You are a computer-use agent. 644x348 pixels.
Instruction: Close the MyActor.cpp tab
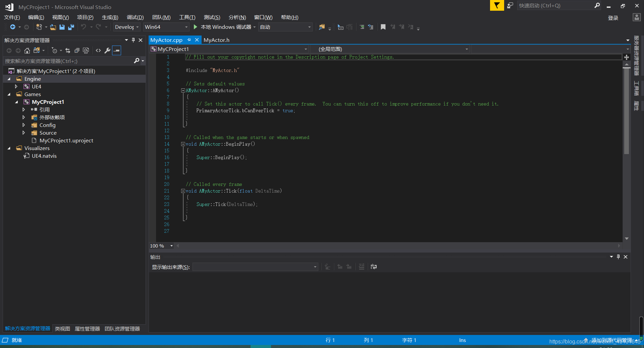click(197, 40)
